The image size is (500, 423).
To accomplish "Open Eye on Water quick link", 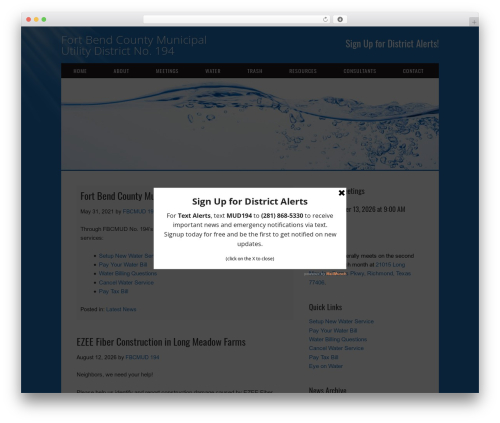I will tap(326, 366).
